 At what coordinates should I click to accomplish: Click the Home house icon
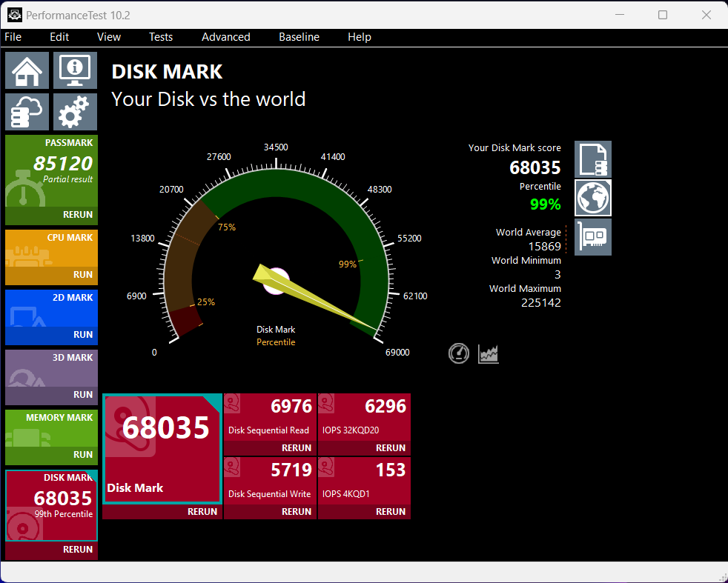27,70
